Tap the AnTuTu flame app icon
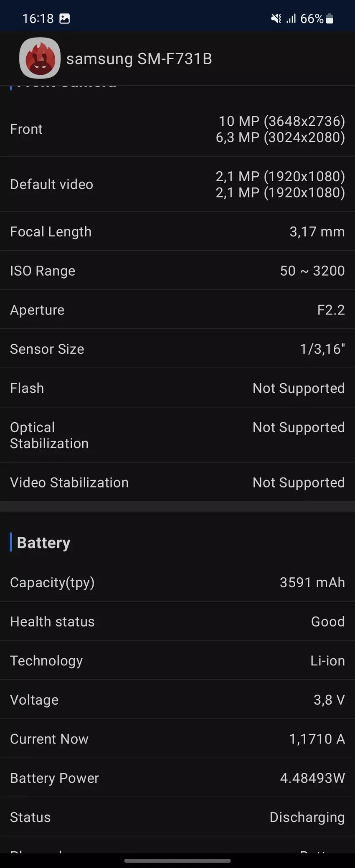Viewport: 355px width, 868px height. [40, 58]
